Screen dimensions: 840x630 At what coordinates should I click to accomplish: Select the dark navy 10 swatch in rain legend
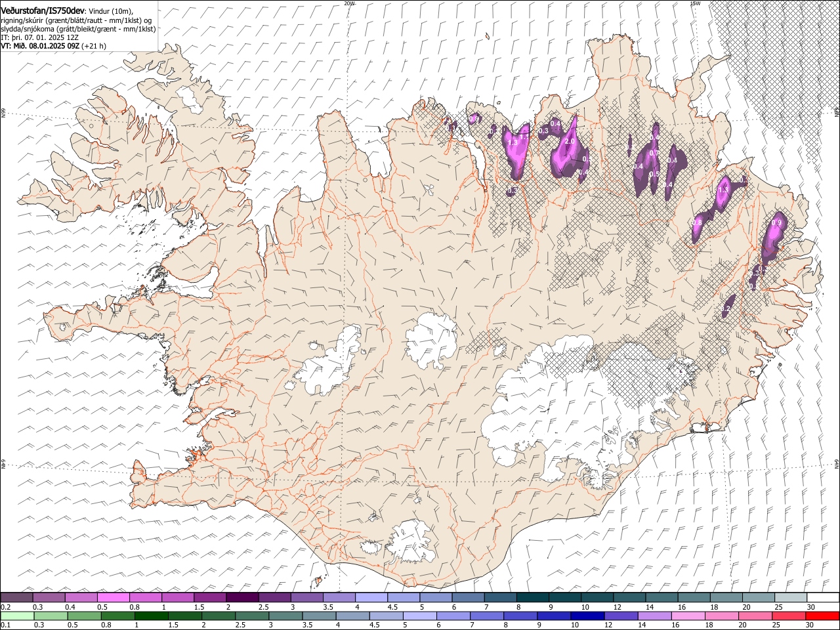point(587,616)
